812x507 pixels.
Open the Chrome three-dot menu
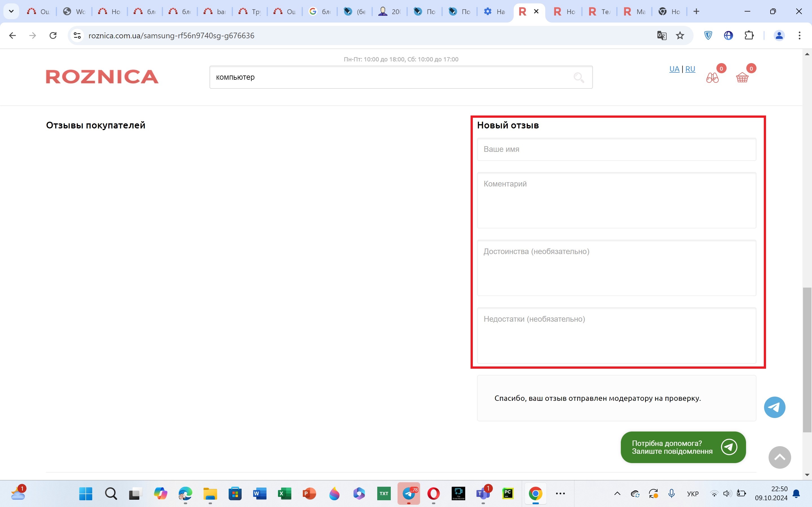click(x=799, y=35)
